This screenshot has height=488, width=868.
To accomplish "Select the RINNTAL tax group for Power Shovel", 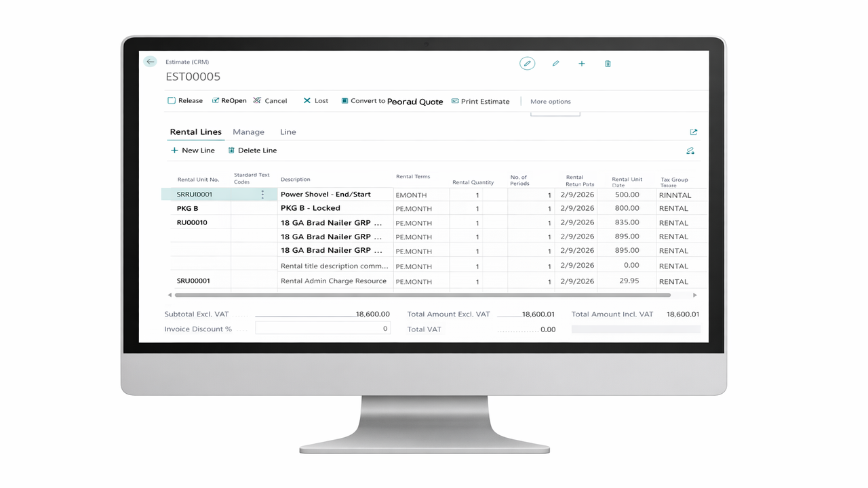I will [x=674, y=194].
